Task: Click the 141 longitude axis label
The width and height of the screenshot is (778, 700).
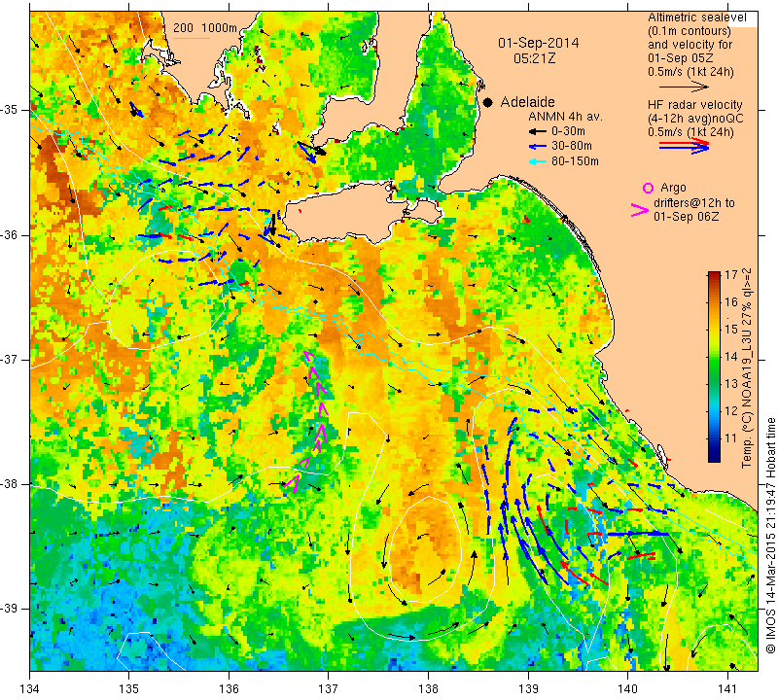Action: pos(727,689)
